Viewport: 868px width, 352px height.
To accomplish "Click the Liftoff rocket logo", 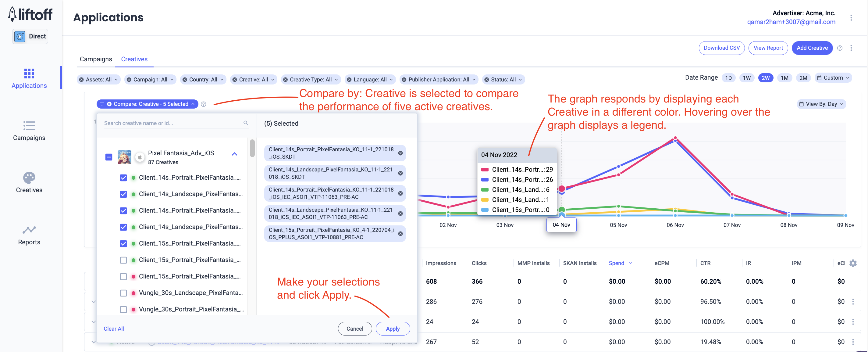I will [30, 14].
